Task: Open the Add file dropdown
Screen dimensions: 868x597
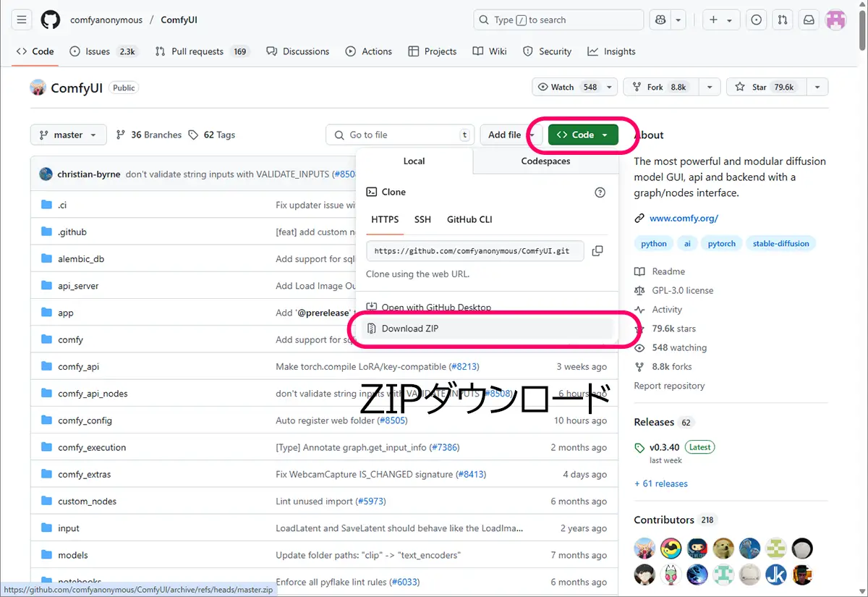Action: point(511,135)
